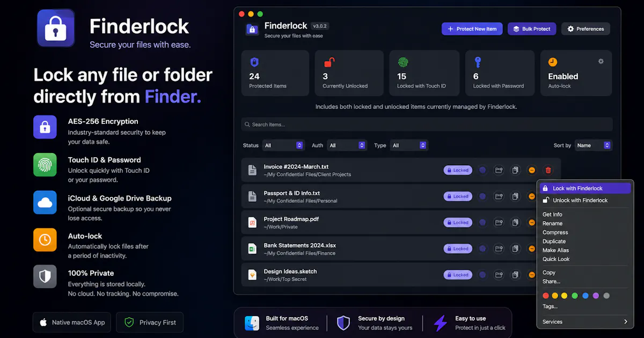Click copy icon on Invoice #2024-March.txt row
Viewport: 644px width, 338px height.
click(x=515, y=170)
